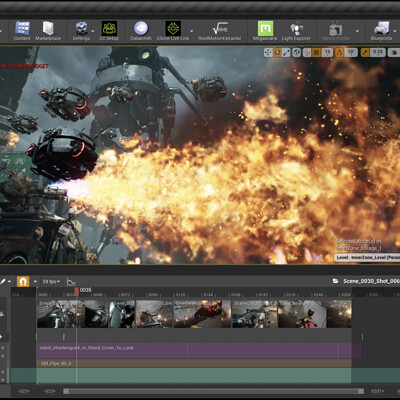
Task: Open the Sequencer curve editor icon
Action: click(71, 282)
